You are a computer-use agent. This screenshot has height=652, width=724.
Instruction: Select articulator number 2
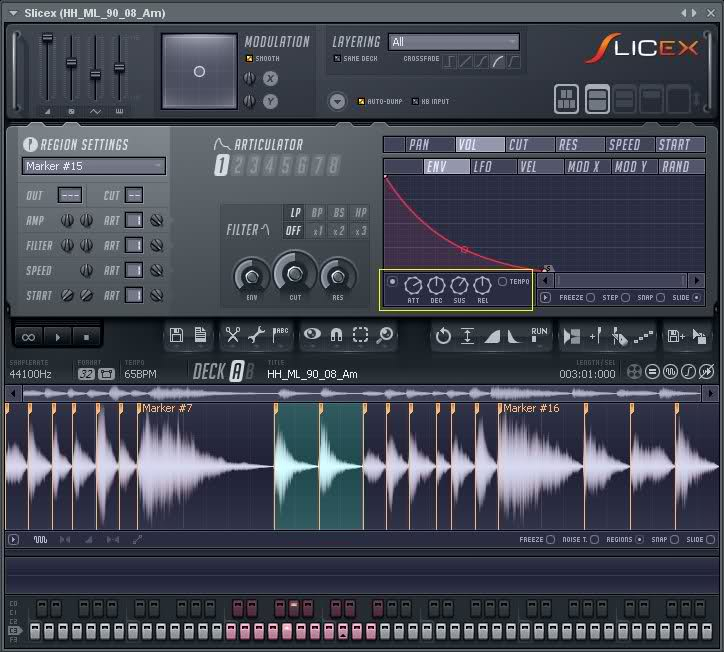tap(237, 166)
